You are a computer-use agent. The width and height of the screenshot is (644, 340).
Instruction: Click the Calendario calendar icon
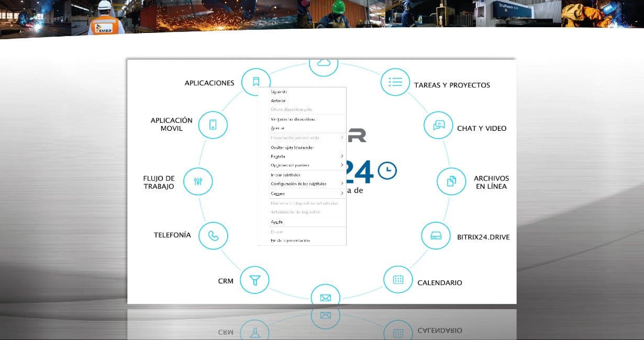[398, 279]
